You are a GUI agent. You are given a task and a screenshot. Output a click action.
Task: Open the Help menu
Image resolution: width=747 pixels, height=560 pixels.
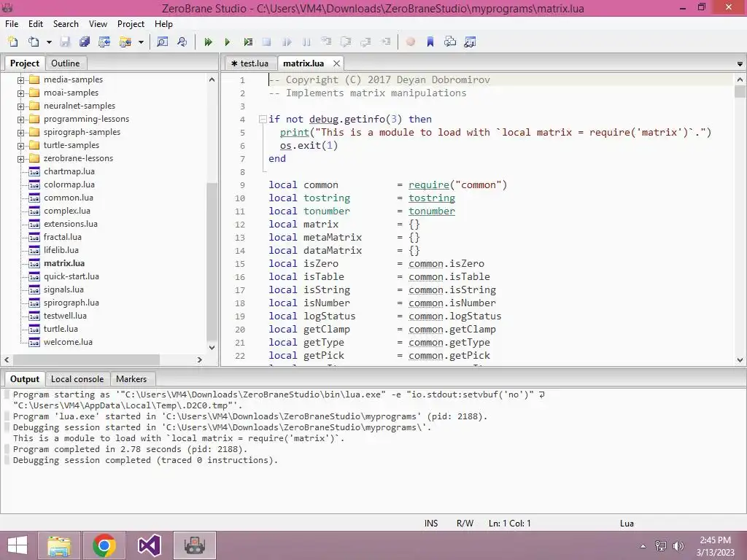pyautogui.click(x=163, y=24)
